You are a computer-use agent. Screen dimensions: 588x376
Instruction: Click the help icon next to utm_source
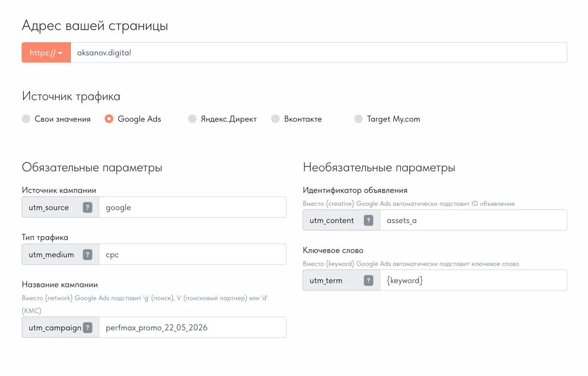tap(87, 207)
